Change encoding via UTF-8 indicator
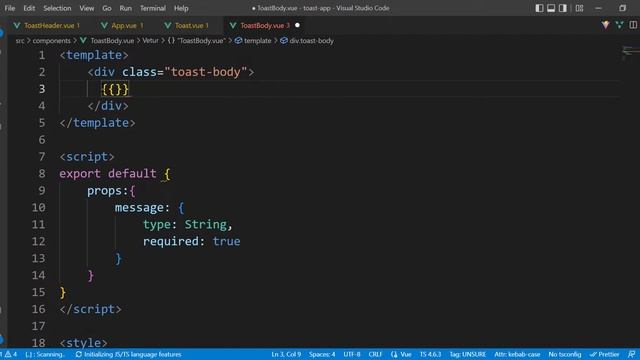The width and height of the screenshot is (640, 360). (x=352, y=354)
